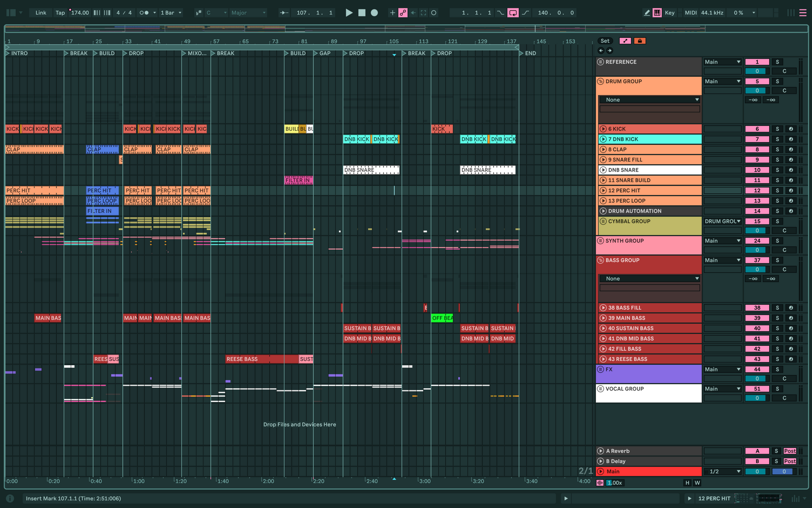Viewport: 812px width, 508px height.
Task: Click the MIDI map mode button
Action: click(691, 13)
